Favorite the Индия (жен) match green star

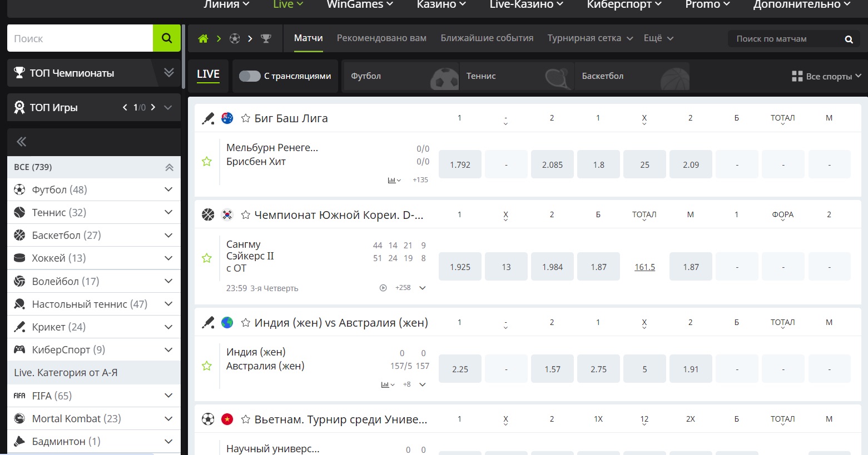[x=207, y=366]
